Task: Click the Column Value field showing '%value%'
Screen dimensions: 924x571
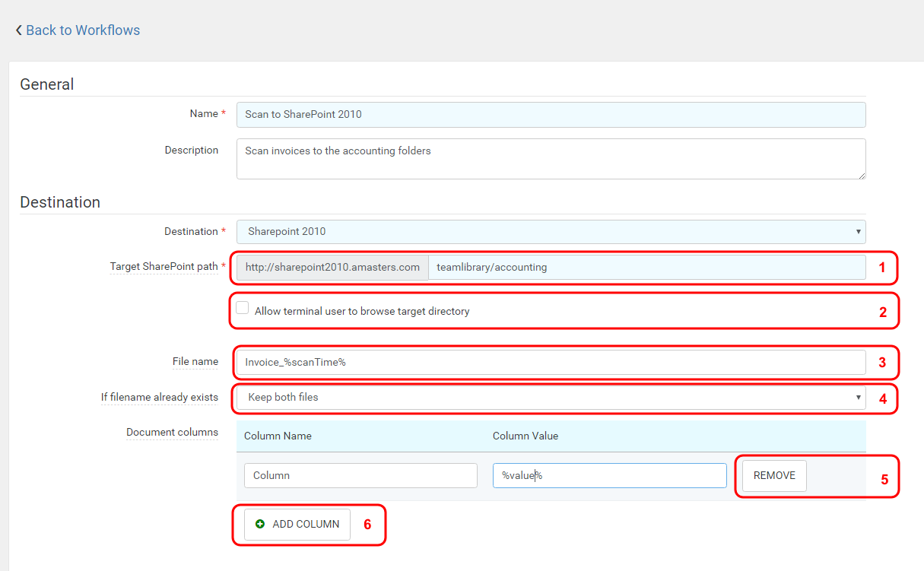Action: pyautogui.click(x=609, y=475)
